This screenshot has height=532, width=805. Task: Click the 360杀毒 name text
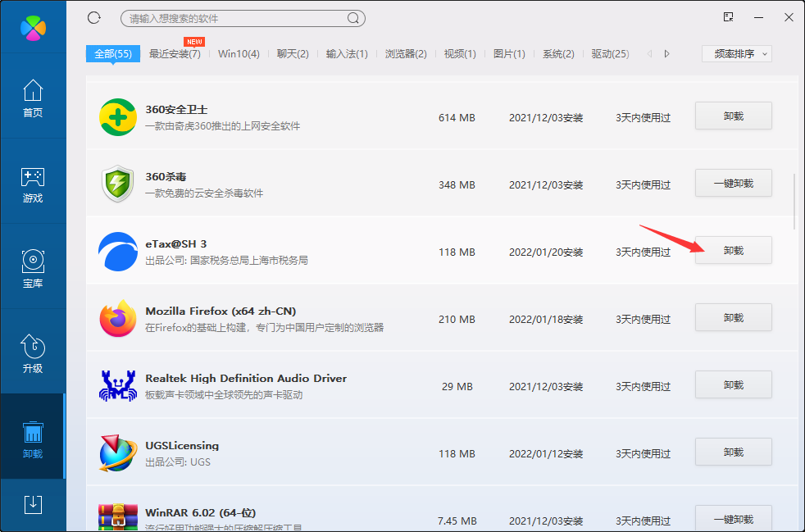166,176
